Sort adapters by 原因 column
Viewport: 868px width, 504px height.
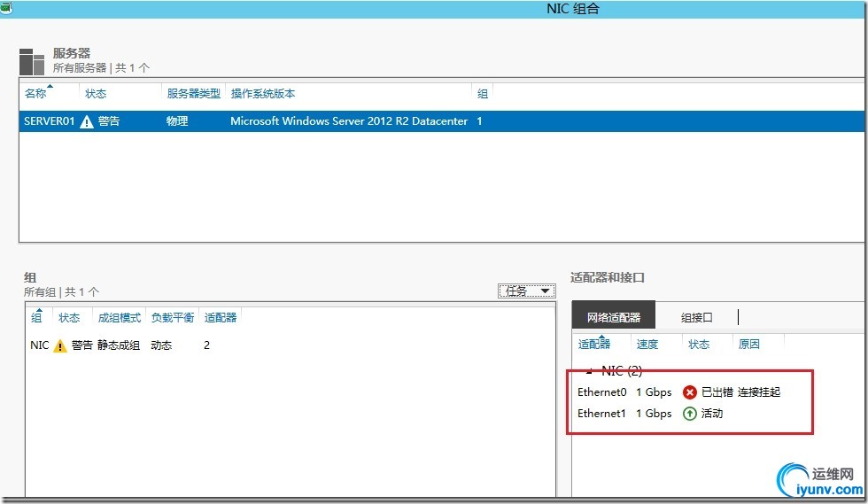click(749, 344)
